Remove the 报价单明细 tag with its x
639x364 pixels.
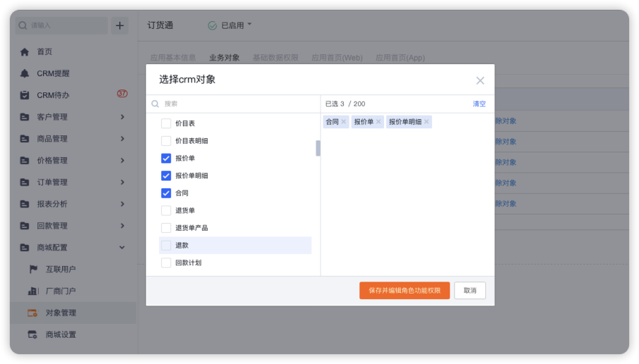[x=426, y=121]
